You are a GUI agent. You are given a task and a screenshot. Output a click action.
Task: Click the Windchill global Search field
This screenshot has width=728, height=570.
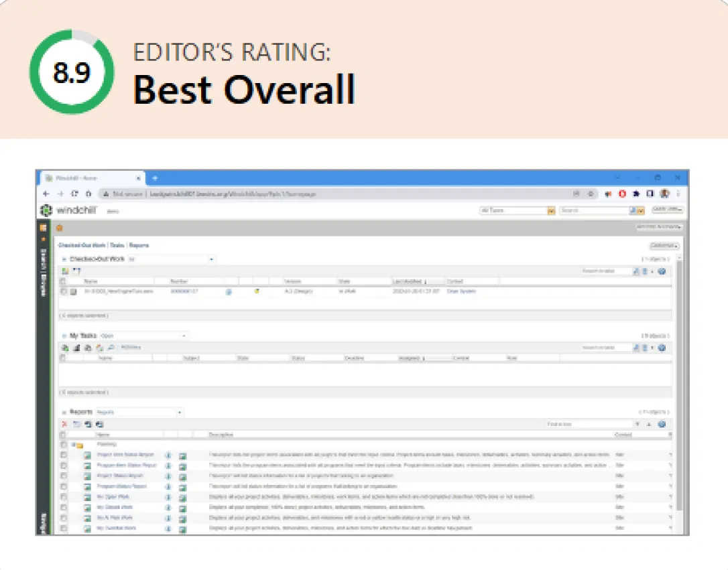pos(594,210)
